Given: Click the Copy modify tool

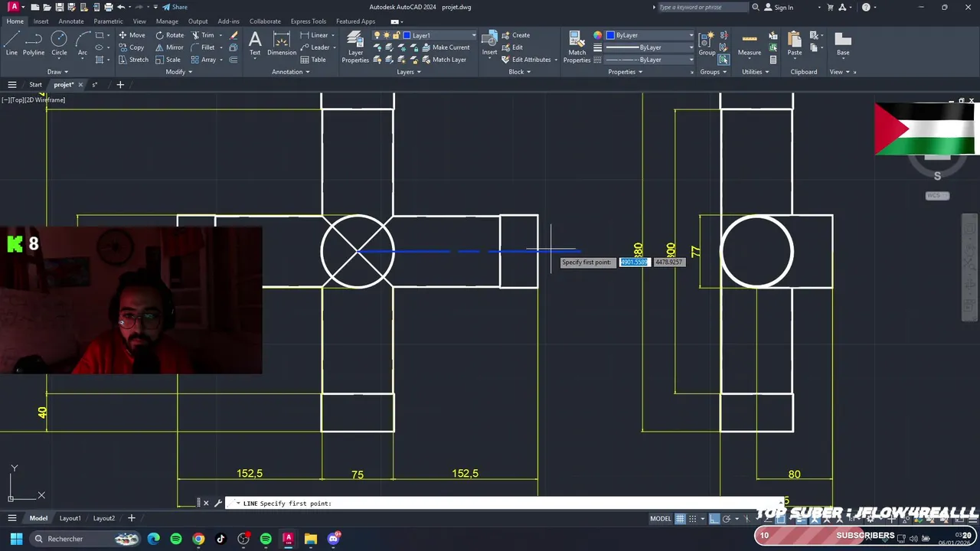Looking at the screenshot, I should coord(131,47).
